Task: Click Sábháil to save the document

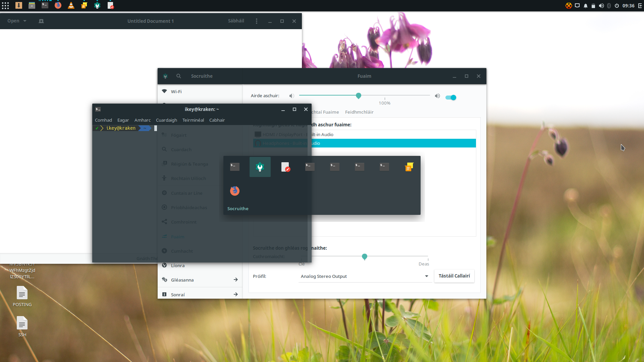Action: [x=236, y=21]
